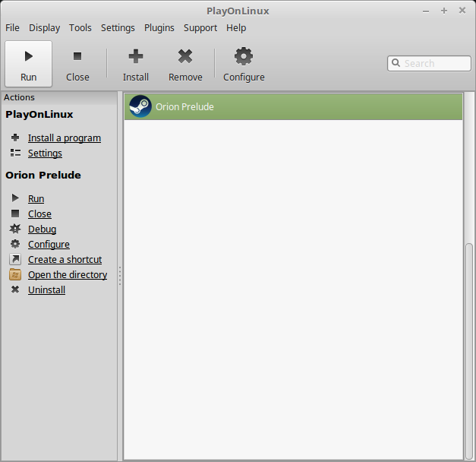Click the square icon beside sidebar Close
This screenshot has height=462, width=476.
[x=15, y=214]
